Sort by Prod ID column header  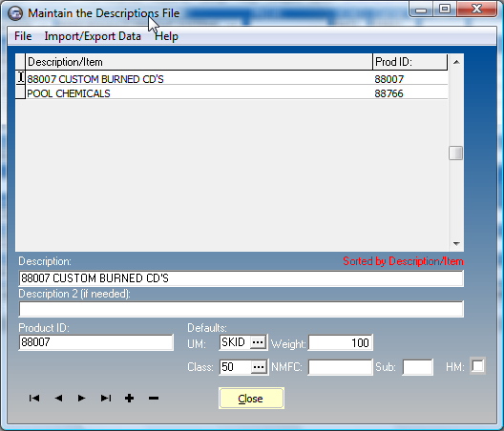(x=409, y=62)
